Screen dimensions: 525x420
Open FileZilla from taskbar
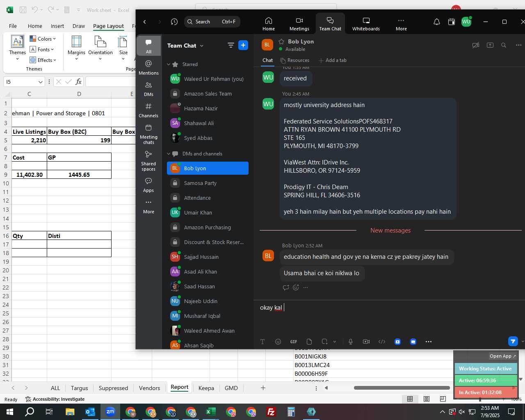(x=271, y=412)
